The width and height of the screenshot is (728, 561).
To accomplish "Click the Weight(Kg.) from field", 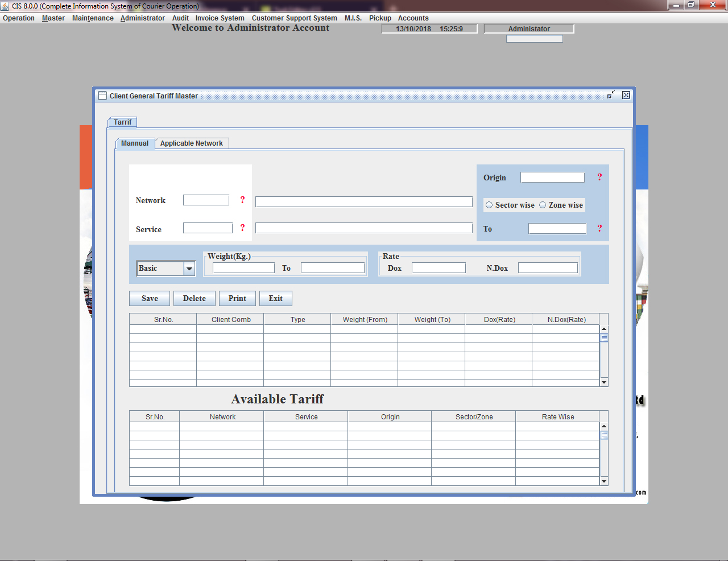I will pos(243,268).
